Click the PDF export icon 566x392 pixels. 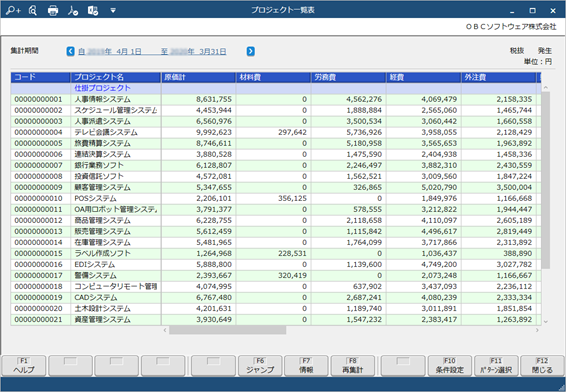point(73,10)
